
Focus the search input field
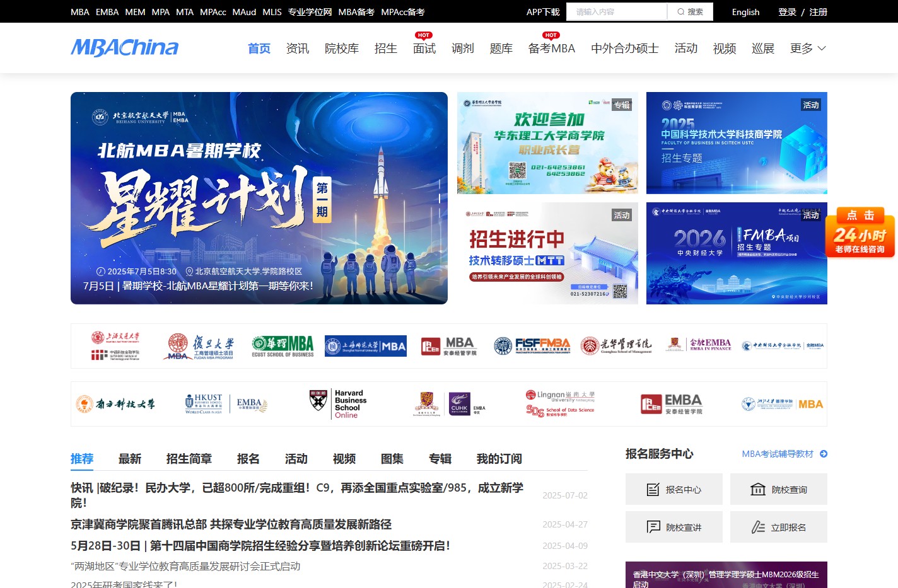(x=617, y=12)
